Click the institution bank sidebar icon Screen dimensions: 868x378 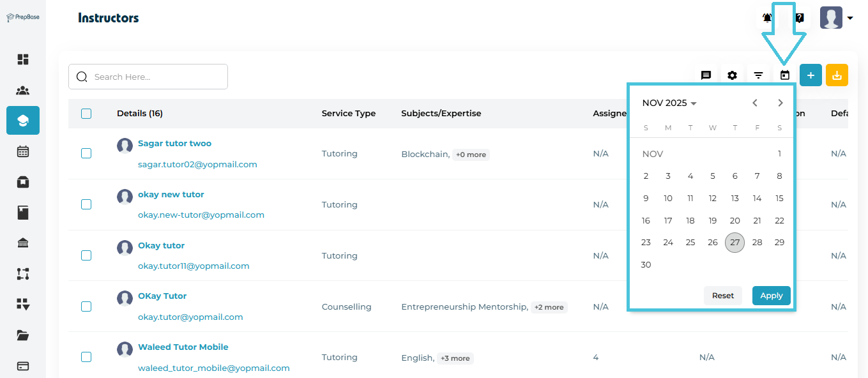(23, 243)
